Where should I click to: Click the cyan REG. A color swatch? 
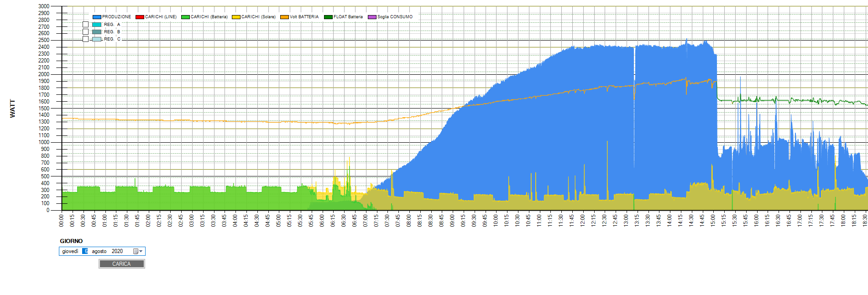pyautogui.click(x=97, y=25)
